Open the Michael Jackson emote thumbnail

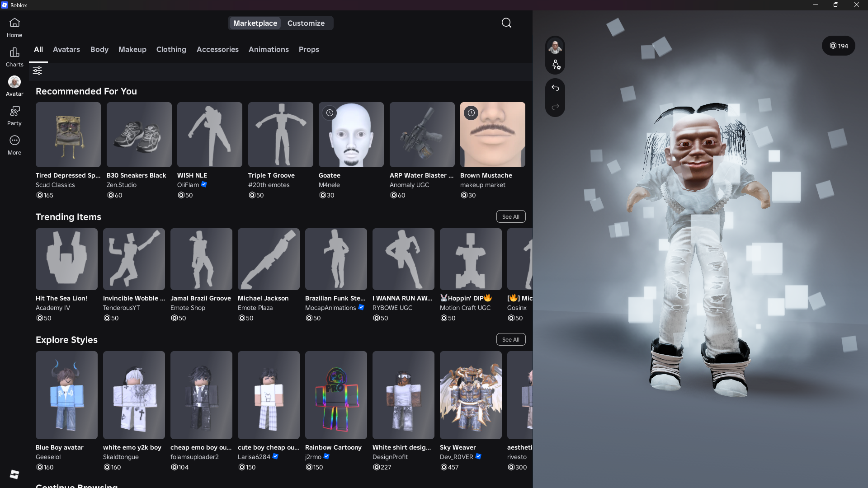coord(269,259)
